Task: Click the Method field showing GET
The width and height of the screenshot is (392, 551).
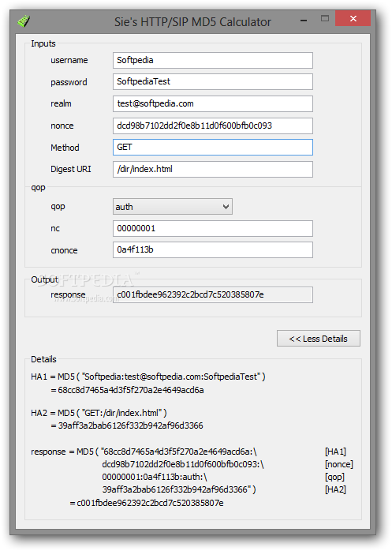Action: tap(212, 148)
